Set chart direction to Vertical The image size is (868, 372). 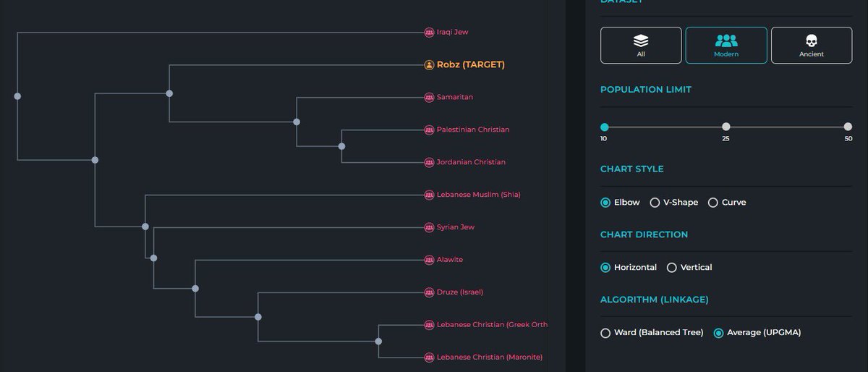tap(689, 268)
